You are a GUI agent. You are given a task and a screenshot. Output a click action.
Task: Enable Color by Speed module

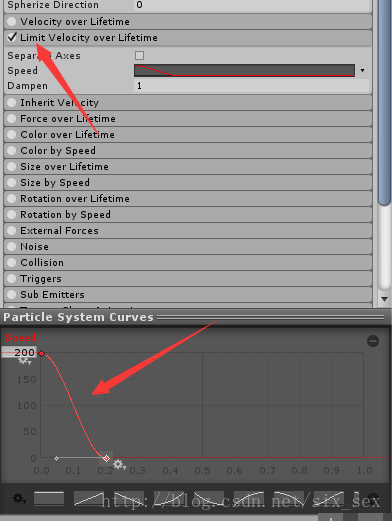12,150
